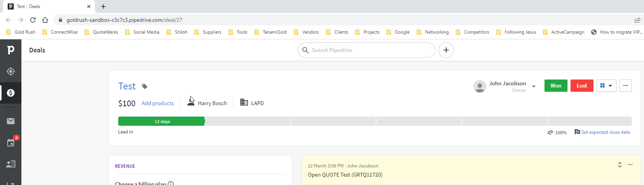Click Set expected close date link
The image size is (644, 185).
605,132
